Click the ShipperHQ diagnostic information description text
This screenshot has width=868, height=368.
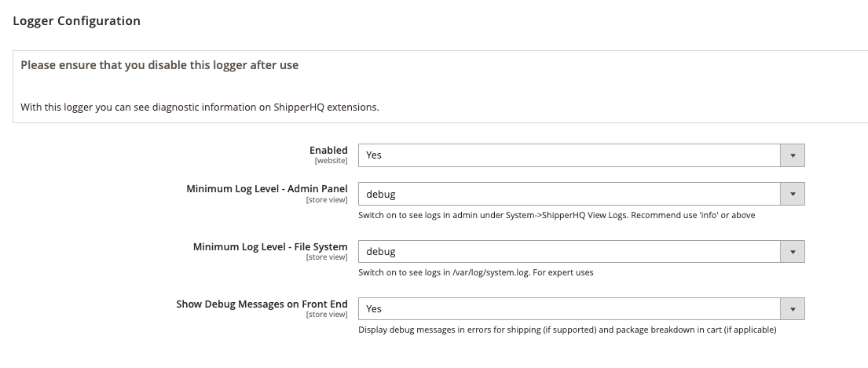pyautogui.click(x=200, y=107)
